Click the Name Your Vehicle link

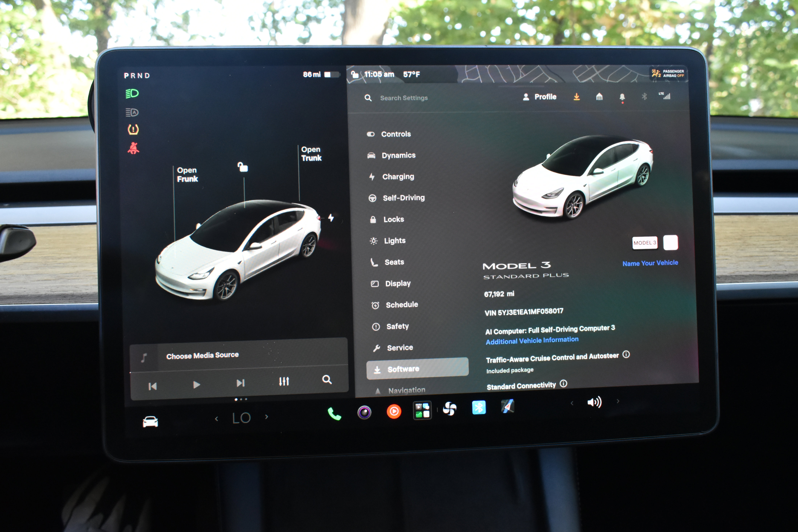click(x=650, y=263)
